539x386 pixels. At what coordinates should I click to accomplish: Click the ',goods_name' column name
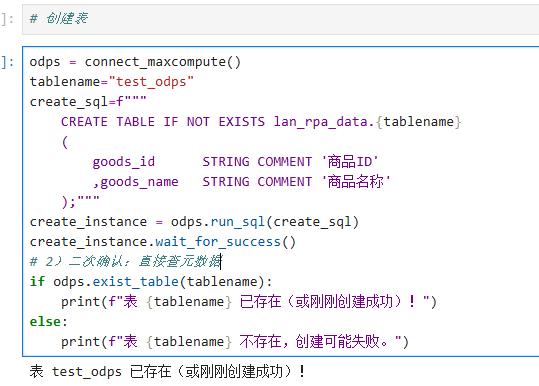click(135, 182)
